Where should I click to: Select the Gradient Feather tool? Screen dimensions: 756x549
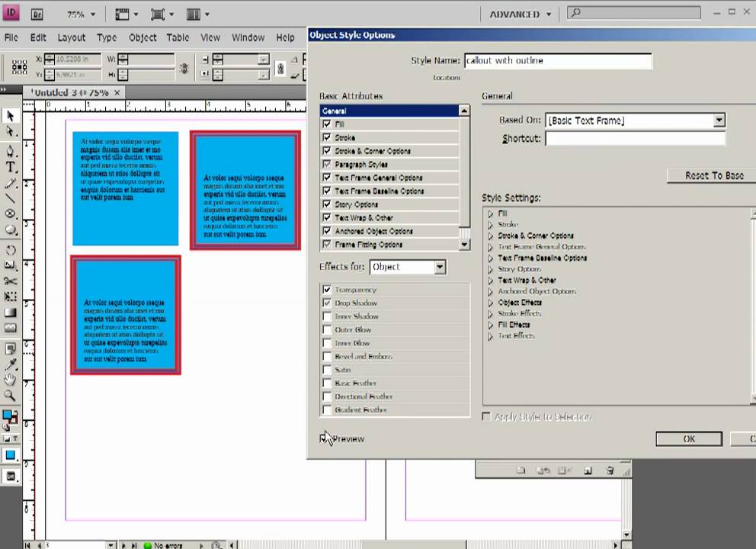tap(11, 328)
